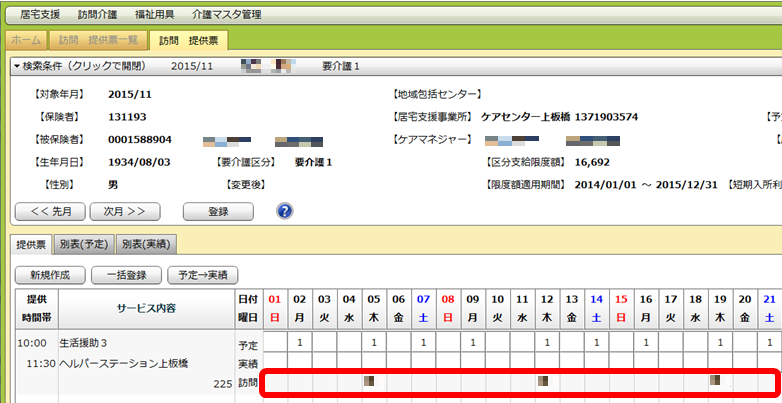Open the 福祉用具 menu
782x403 pixels.
[x=154, y=15]
